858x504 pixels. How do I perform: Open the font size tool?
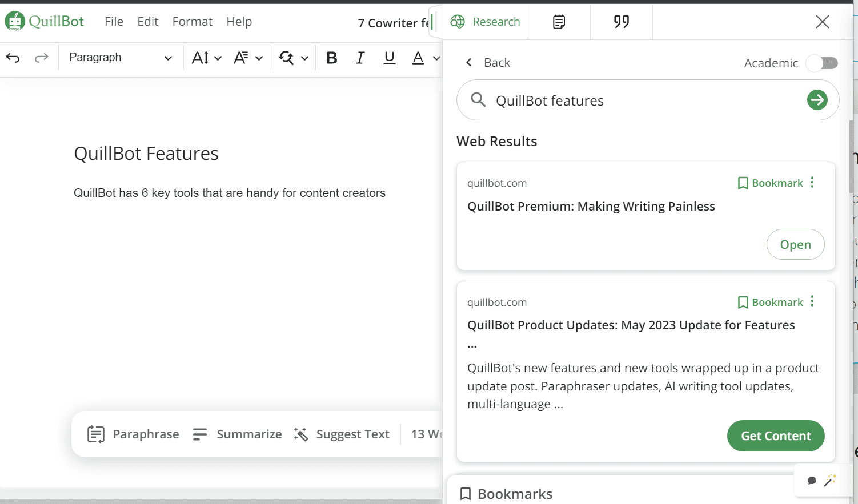pyautogui.click(x=200, y=58)
